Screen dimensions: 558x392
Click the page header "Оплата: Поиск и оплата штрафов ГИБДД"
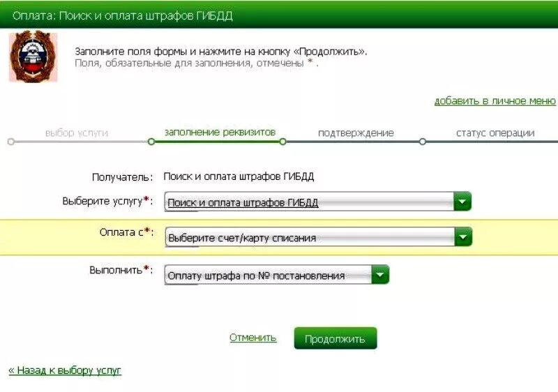click(123, 16)
